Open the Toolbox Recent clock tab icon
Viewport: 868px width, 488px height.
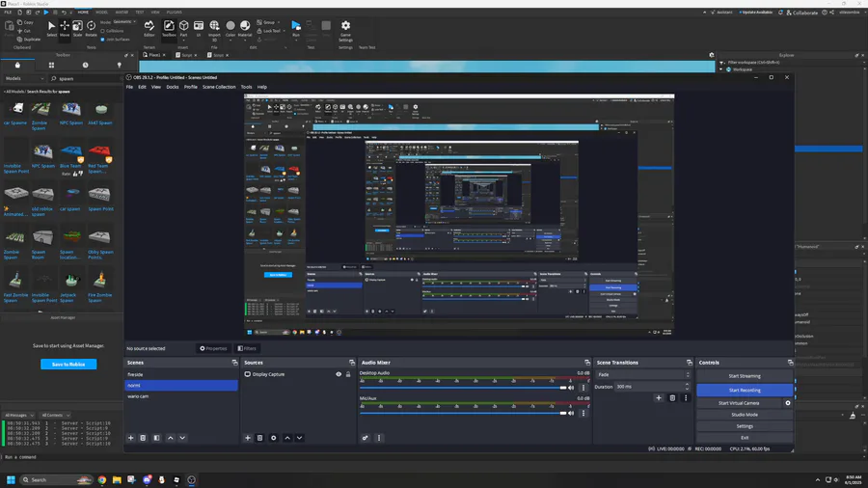85,65
